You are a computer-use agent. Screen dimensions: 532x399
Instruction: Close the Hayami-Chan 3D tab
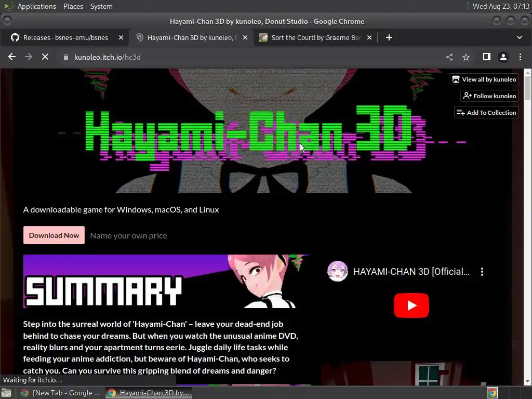point(245,37)
